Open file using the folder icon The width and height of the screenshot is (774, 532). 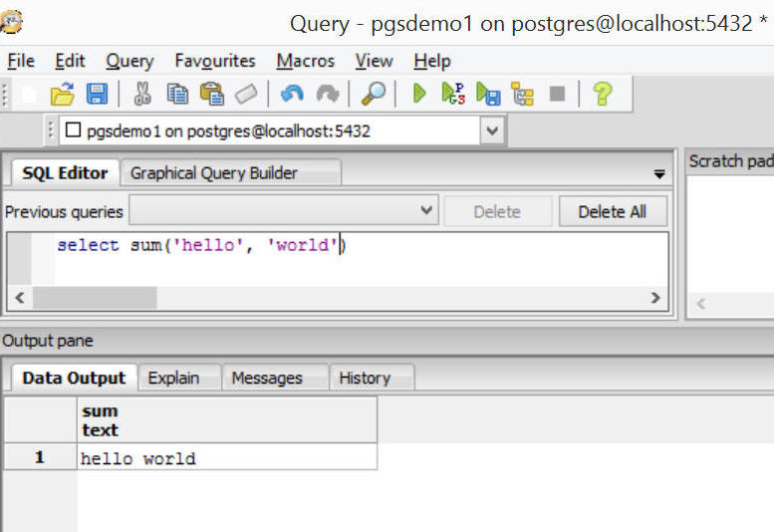(63, 94)
